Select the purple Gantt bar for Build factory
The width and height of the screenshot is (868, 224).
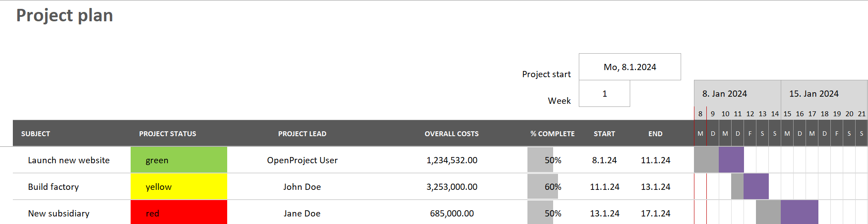[x=756, y=186]
